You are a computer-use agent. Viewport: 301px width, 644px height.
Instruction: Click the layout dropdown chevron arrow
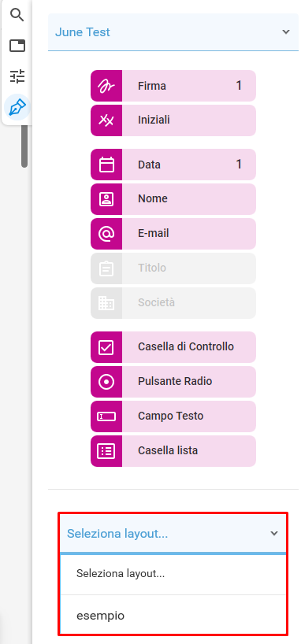(x=274, y=534)
